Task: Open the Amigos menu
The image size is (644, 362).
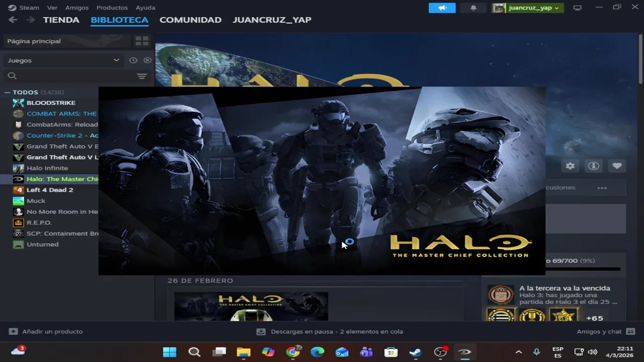Action: pos(77,8)
